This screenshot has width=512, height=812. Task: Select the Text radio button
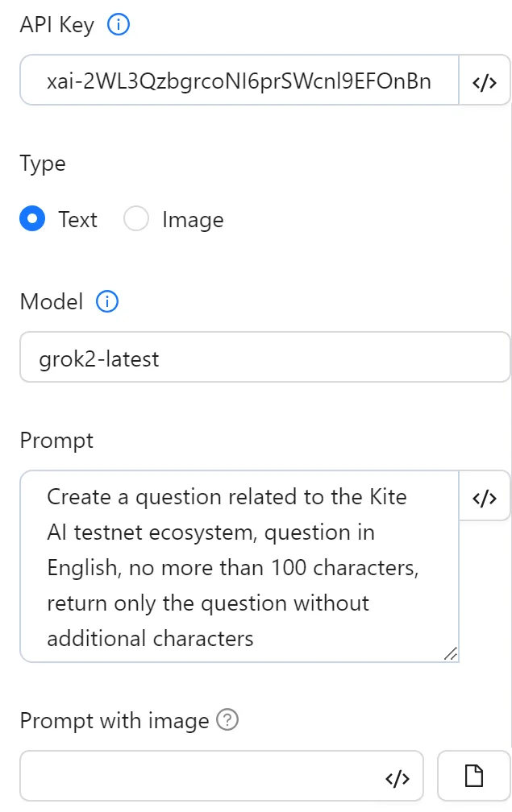click(x=32, y=219)
